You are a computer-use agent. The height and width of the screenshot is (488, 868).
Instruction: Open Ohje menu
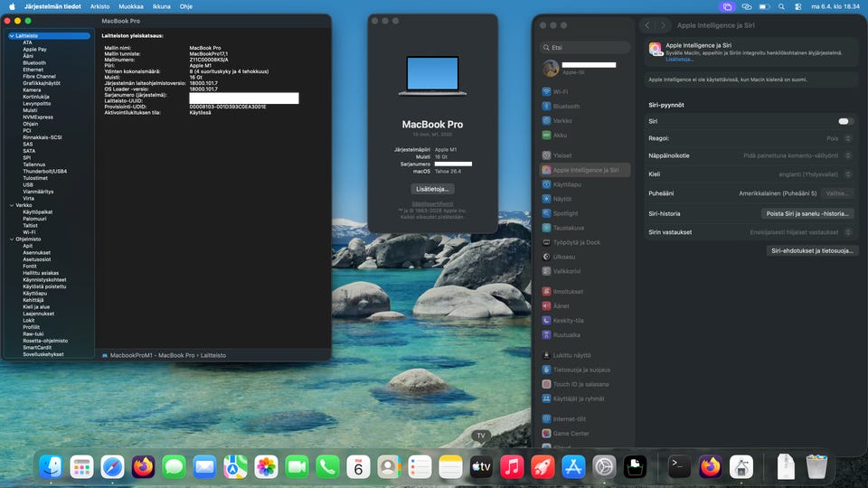click(x=186, y=6)
